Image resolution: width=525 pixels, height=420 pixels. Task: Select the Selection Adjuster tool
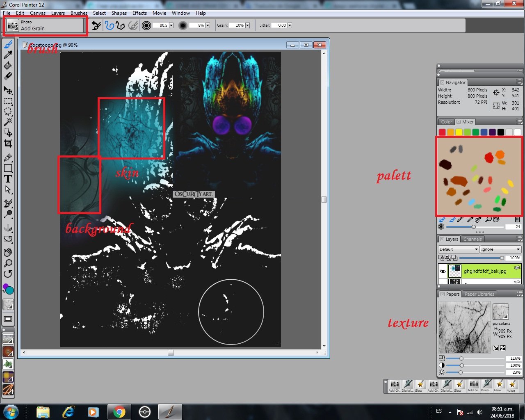click(x=8, y=132)
